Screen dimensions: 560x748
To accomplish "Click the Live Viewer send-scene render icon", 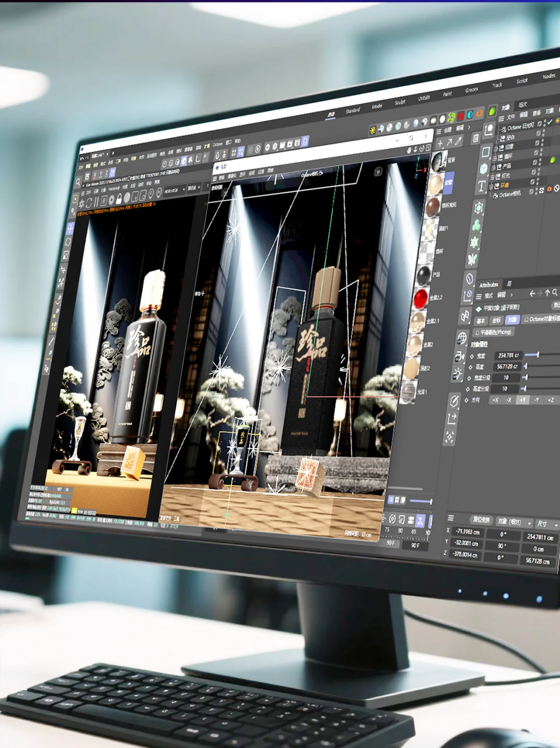I will click(82, 204).
